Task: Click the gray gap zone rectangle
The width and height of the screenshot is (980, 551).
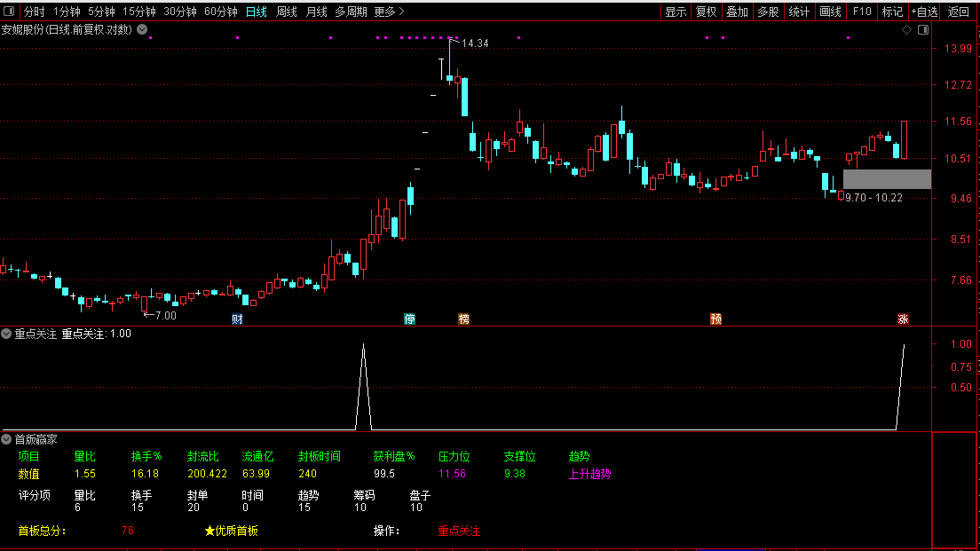Action: click(887, 179)
